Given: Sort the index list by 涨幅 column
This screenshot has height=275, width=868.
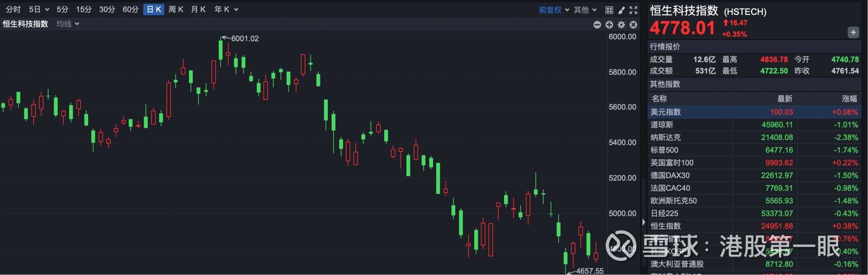Looking at the screenshot, I should click(849, 98).
